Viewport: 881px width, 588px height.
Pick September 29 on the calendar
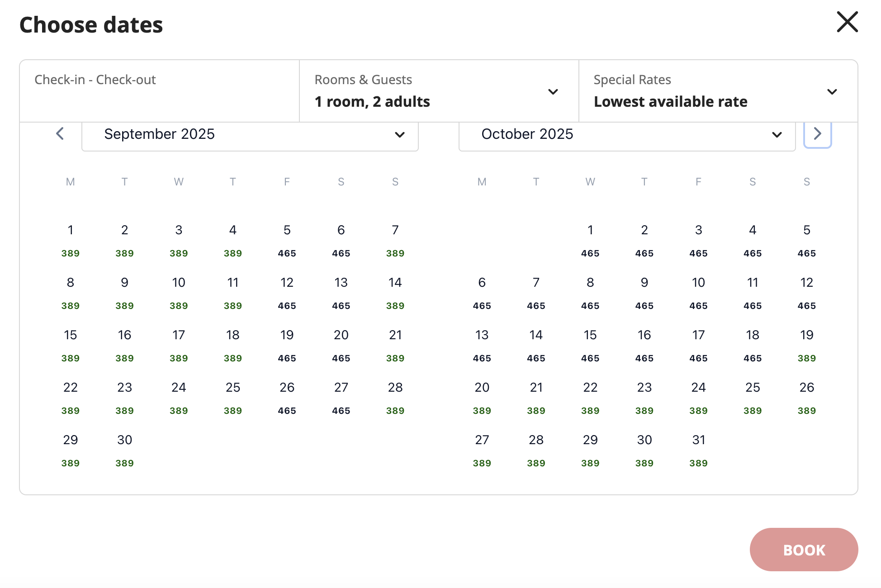pos(71,450)
